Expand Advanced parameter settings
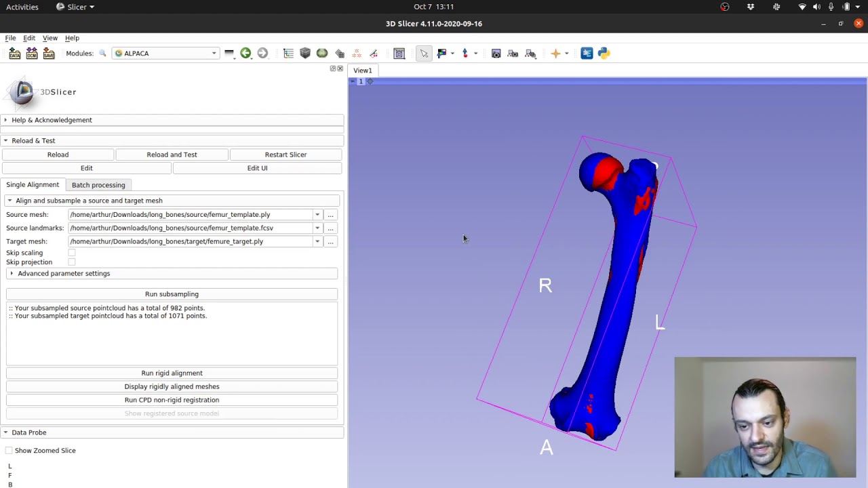Viewport: 868px width, 488px height. [172, 274]
